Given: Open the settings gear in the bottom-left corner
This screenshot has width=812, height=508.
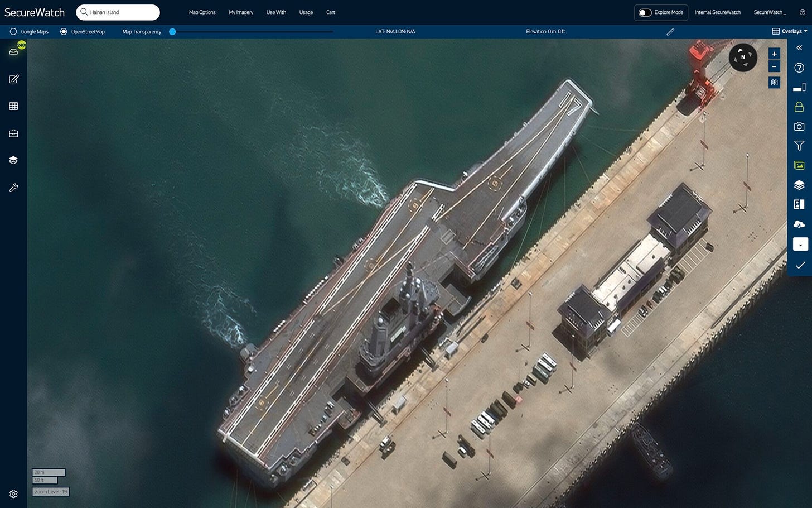Looking at the screenshot, I should (x=14, y=494).
